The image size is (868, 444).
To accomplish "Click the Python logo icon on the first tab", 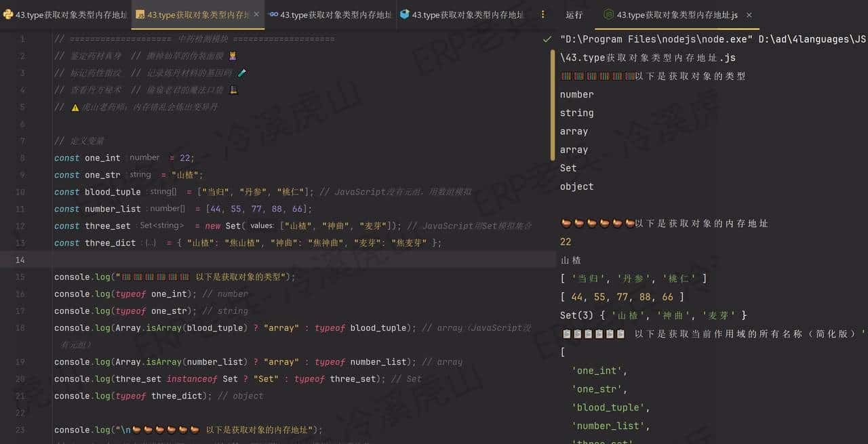I will click(7, 14).
